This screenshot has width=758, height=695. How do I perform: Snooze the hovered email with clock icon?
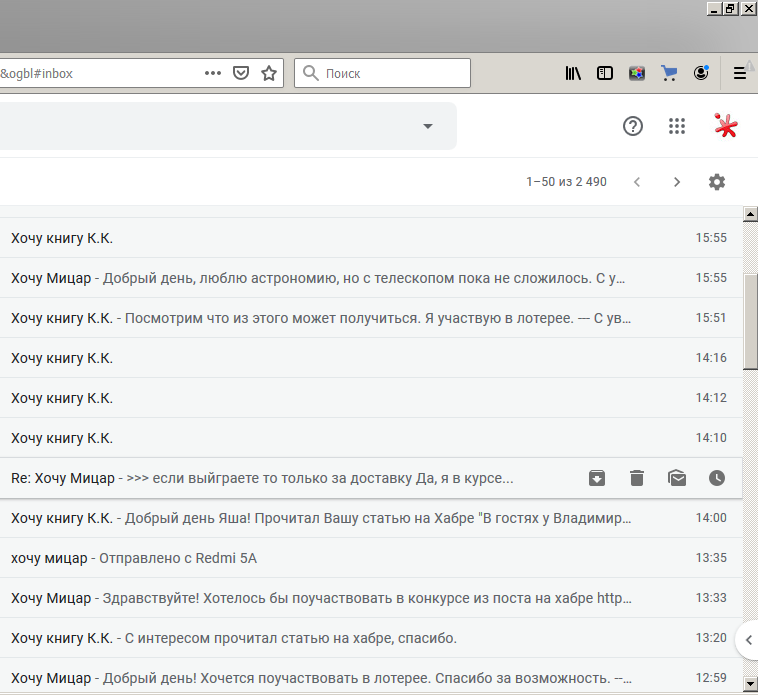point(717,478)
